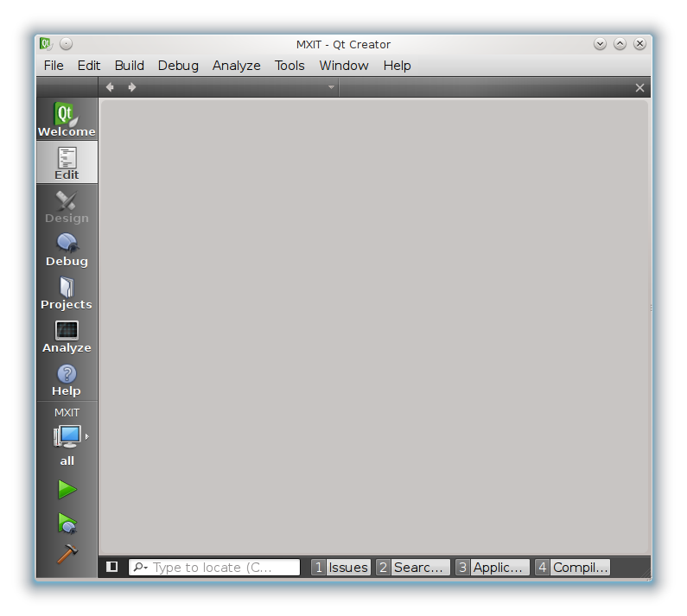Show the Issues output pane

(340, 568)
